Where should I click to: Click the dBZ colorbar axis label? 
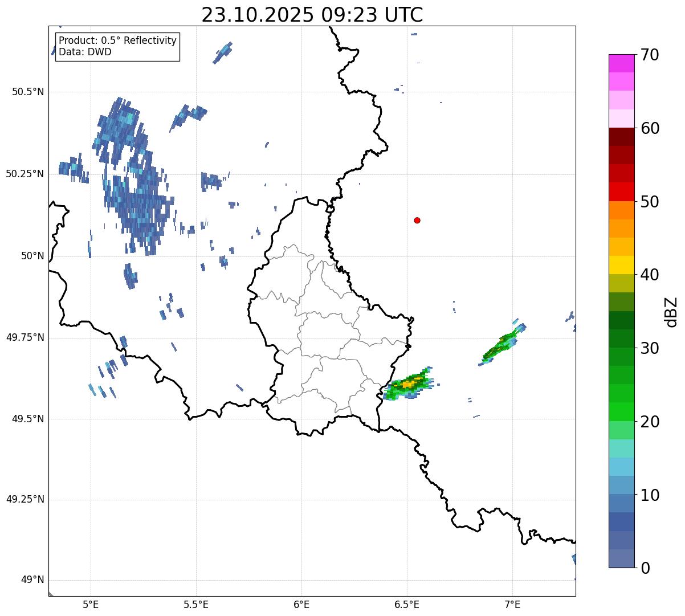click(x=671, y=312)
